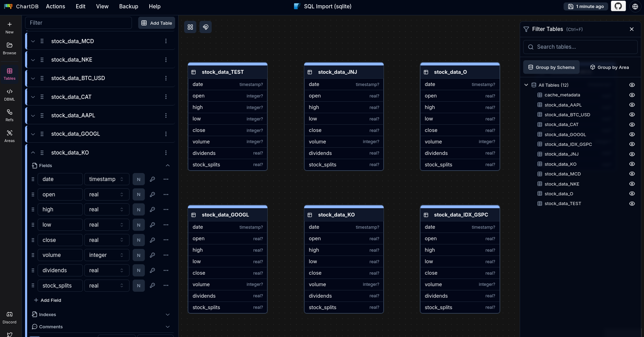Open the DBML editor from the sidebar
The height and width of the screenshot is (337, 644).
(9, 94)
